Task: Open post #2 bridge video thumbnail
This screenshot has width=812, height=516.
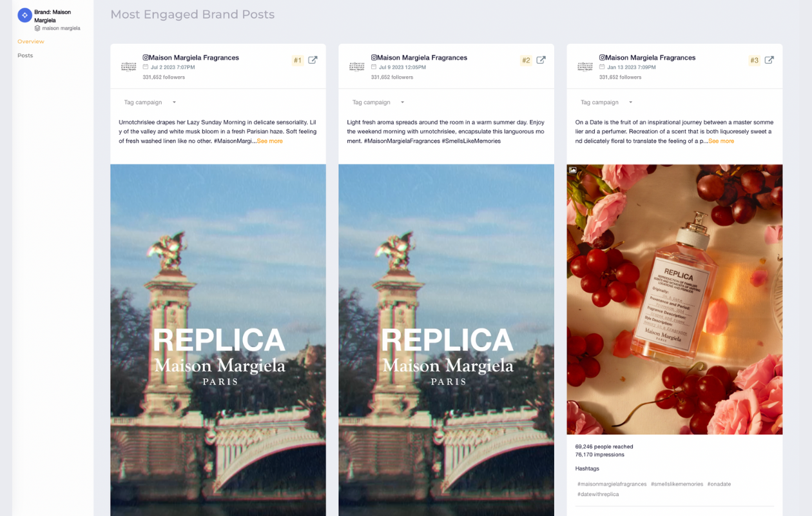Action: pos(446,340)
